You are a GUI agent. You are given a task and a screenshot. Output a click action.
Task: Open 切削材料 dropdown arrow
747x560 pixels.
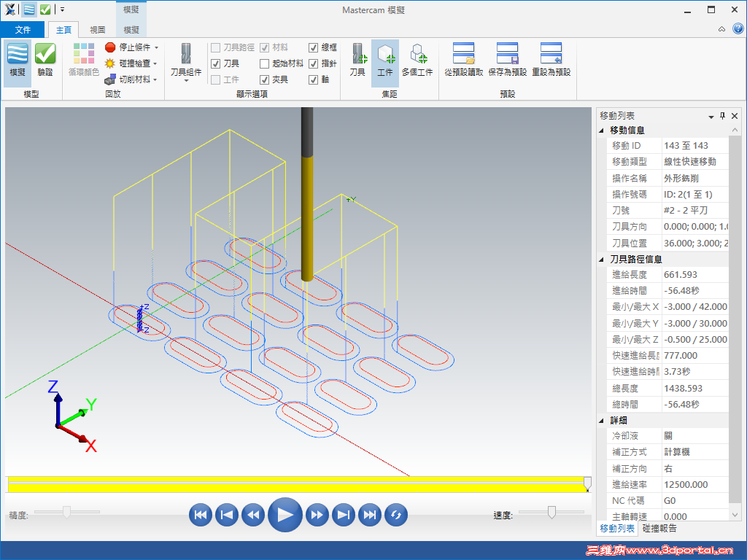155,79
